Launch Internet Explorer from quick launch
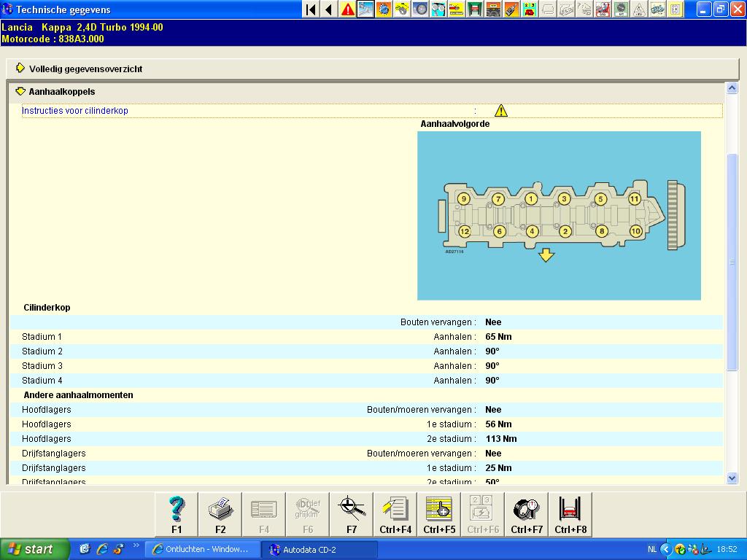This screenshot has height=560, width=747. [101, 549]
